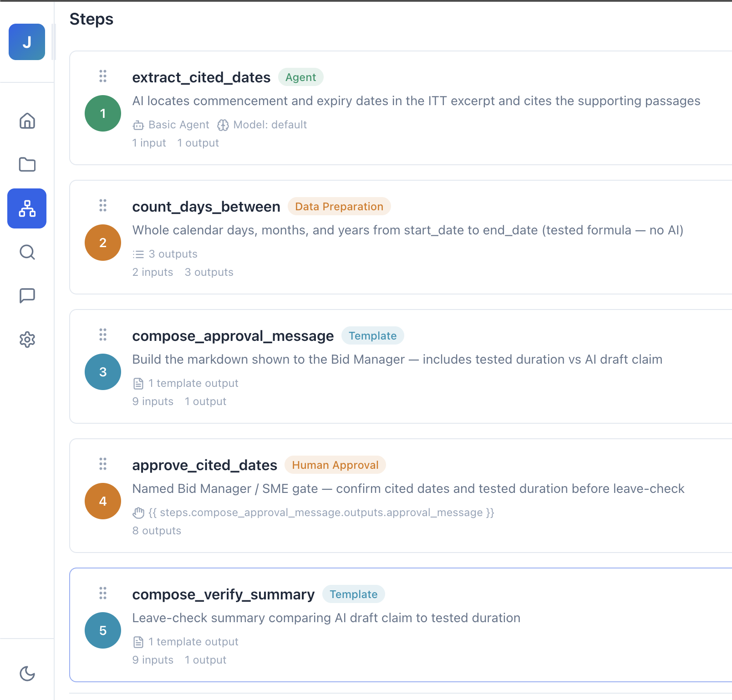The width and height of the screenshot is (732, 700).
Task: Click the list icon beside 3 outputs
Action: (x=138, y=254)
